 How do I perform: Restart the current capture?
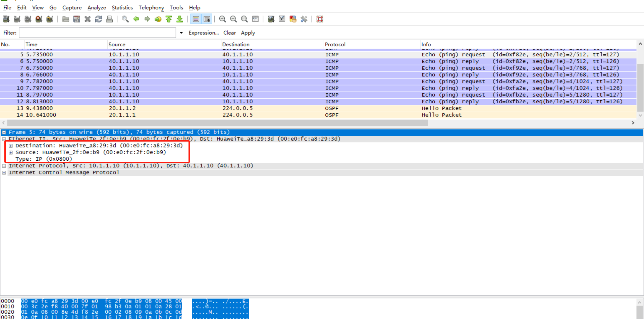tap(50, 19)
